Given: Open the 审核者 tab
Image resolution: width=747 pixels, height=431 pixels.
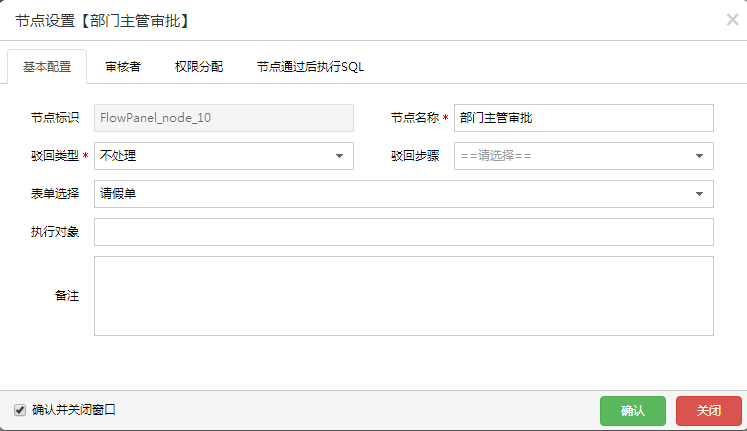Looking at the screenshot, I should pyautogui.click(x=123, y=67).
